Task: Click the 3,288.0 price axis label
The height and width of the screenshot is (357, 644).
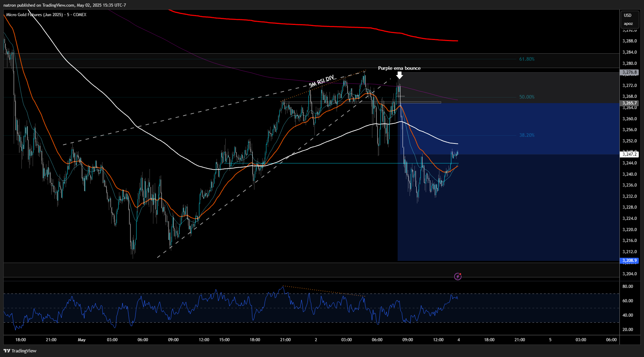Action: (629, 41)
